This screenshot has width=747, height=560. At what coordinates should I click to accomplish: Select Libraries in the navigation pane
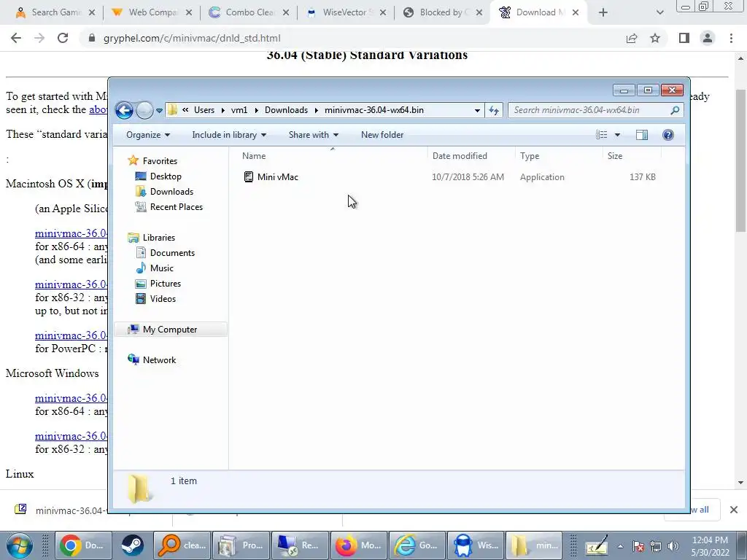(158, 237)
